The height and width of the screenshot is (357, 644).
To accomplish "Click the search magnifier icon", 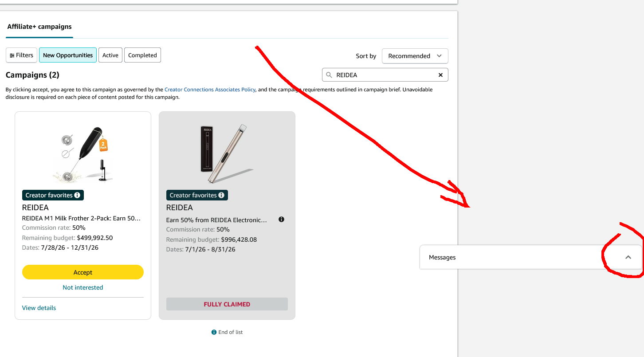I will (x=329, y=75).
